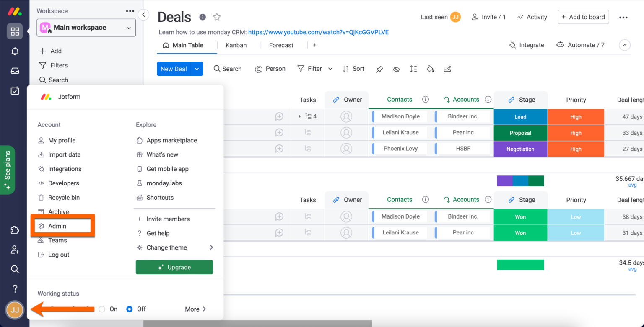The width and height of the screenshot is (644, 327).
Task: Select Admin from the account menu
Action: 58,226
